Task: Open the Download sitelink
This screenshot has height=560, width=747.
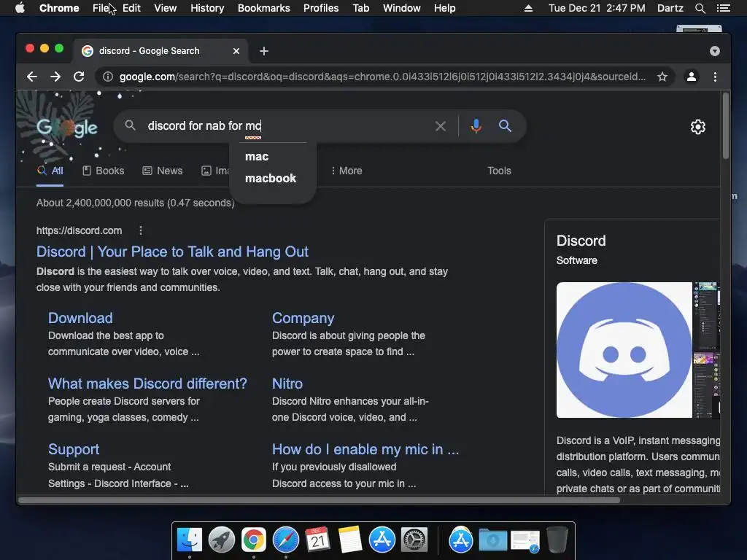Action: click(80, 318)
